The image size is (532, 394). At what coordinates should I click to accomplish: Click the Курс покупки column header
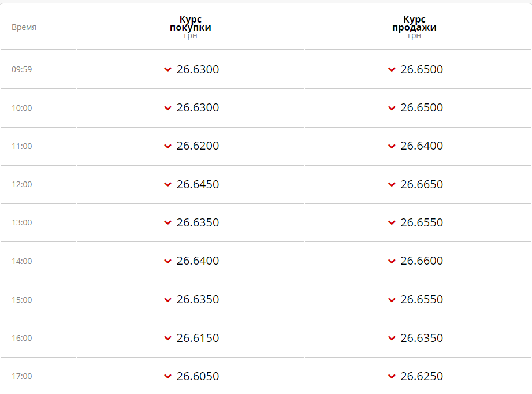point(190,24)
